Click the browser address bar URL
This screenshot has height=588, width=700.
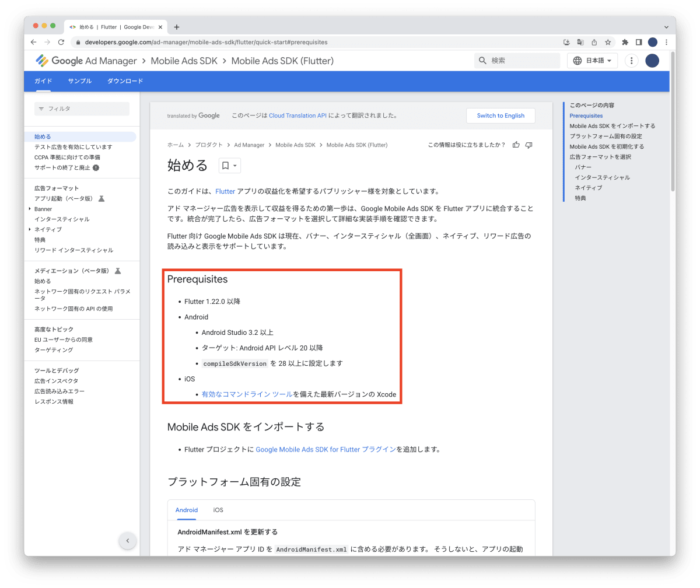(x=206, y=42)
